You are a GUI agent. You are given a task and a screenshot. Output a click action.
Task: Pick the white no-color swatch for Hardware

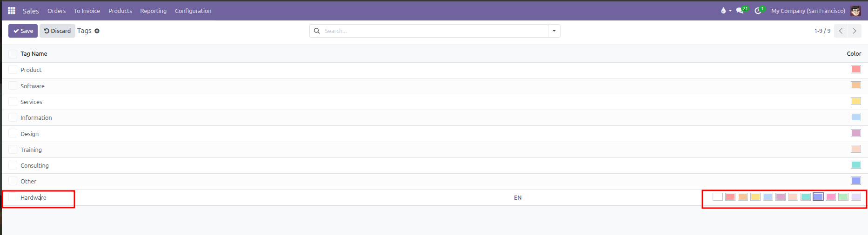coord(718,197)
